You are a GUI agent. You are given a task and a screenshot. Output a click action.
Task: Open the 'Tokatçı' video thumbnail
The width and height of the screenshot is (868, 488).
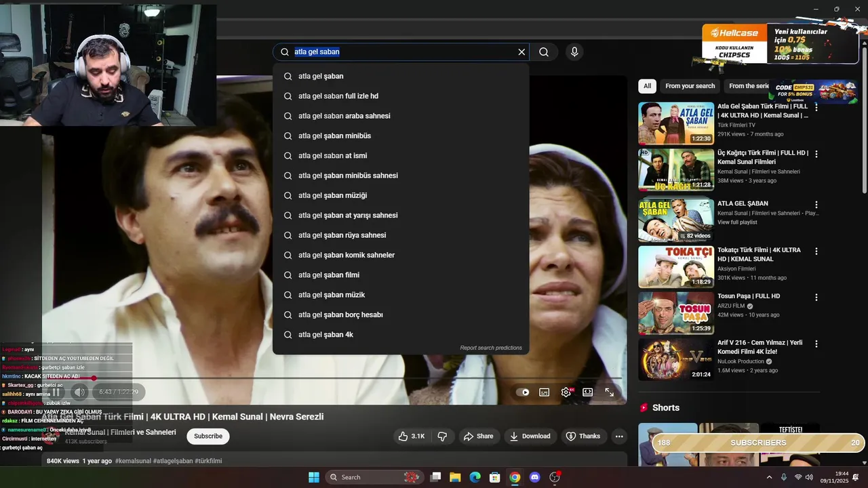676,267
